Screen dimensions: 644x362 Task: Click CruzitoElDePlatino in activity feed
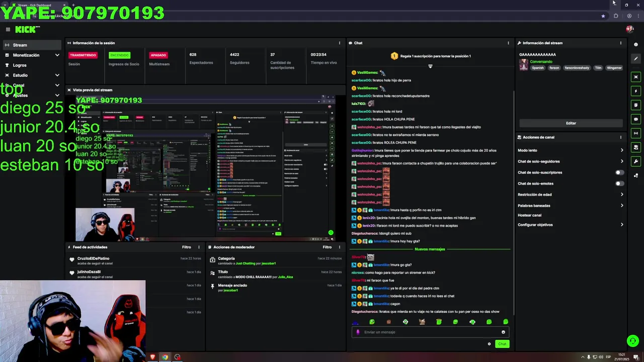coord(93,258)
